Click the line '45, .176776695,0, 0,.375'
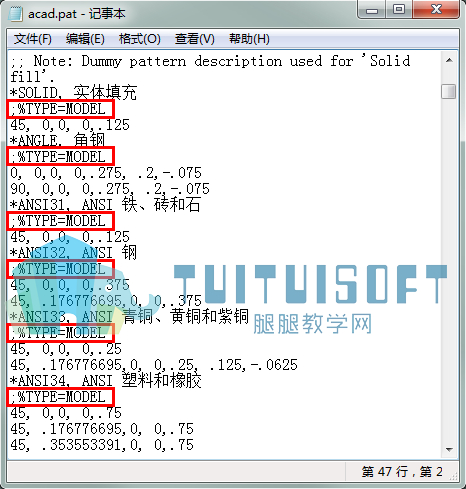Screen dimensions: 466x489 point(106,301)
